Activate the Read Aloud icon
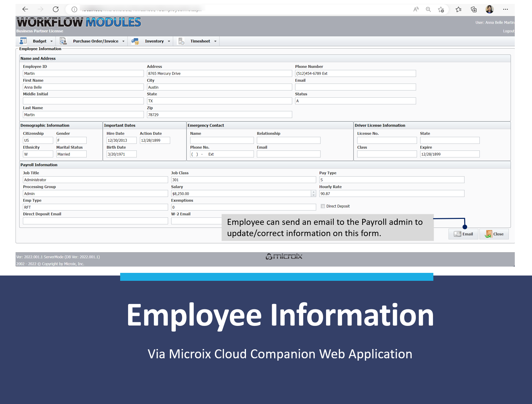The width and height of the screenshot is (532, 404). 416,9
